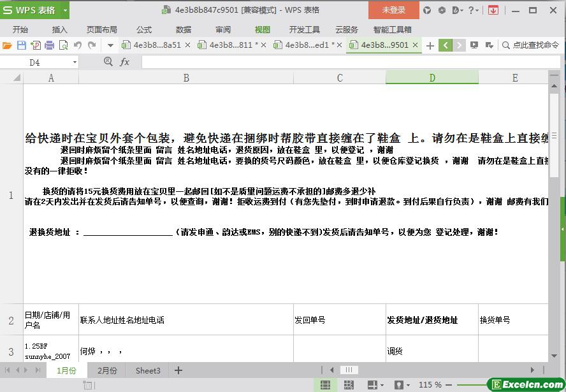Click the 未登录 login button

[393, 10]
